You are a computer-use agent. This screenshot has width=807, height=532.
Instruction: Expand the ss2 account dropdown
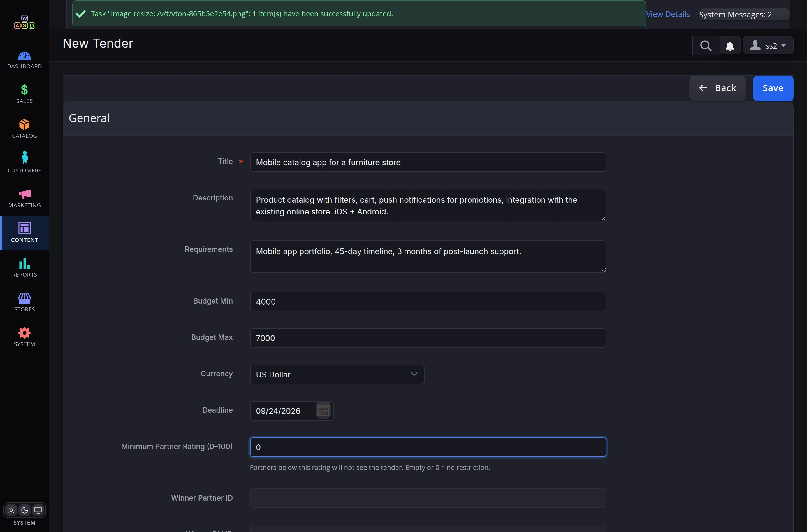coord(768,45)
